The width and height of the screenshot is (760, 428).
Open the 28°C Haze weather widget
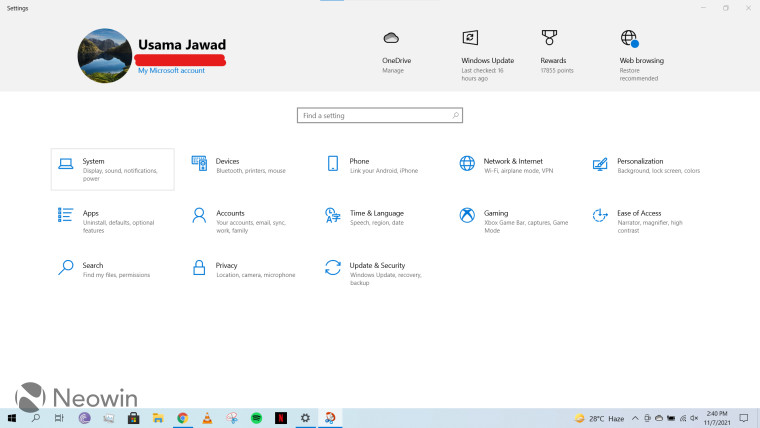click(600, 418)
